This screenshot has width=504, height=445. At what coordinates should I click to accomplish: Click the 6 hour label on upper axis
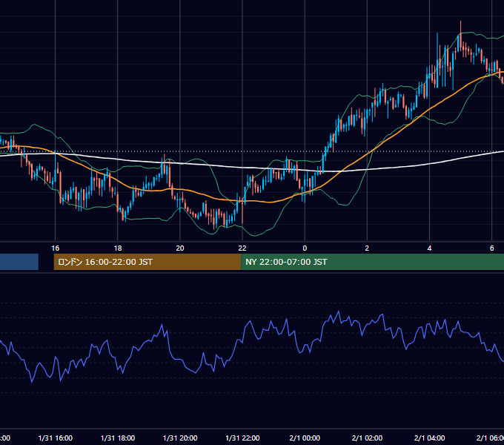click(492, 248)
